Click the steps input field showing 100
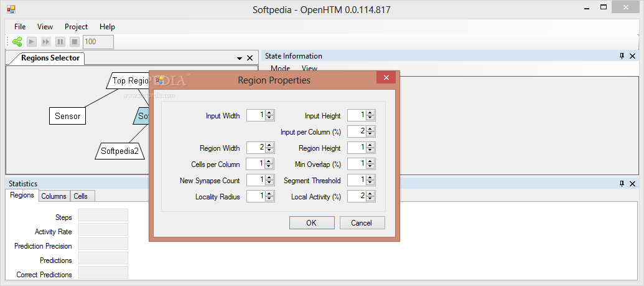This screenshot has height=286, width=644. pyautogui.click(x=98, y=42)
